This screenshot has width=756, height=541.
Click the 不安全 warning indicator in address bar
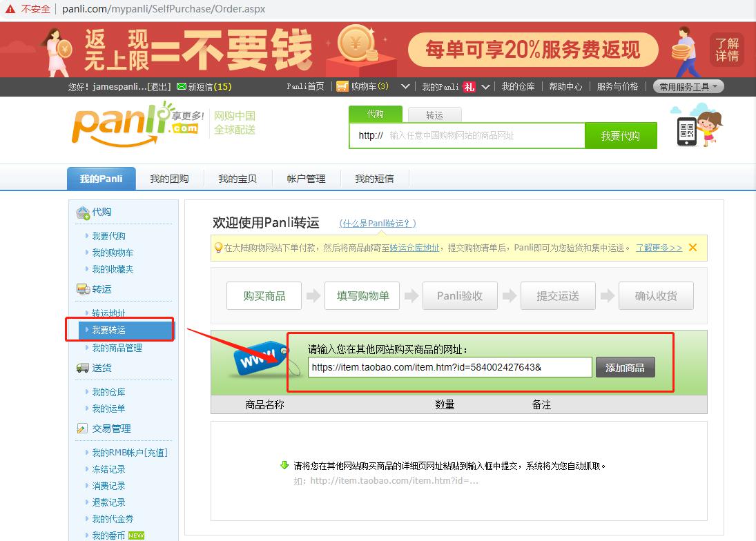(26, 9)
